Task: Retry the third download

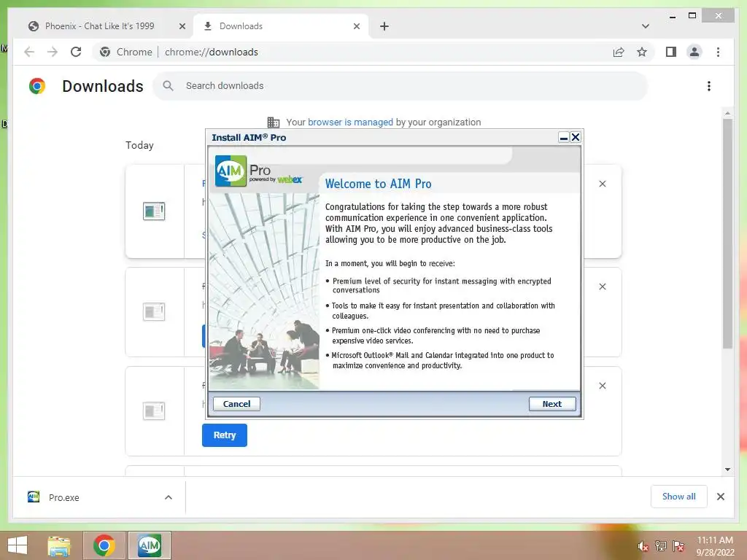Action: click(225, 435)
